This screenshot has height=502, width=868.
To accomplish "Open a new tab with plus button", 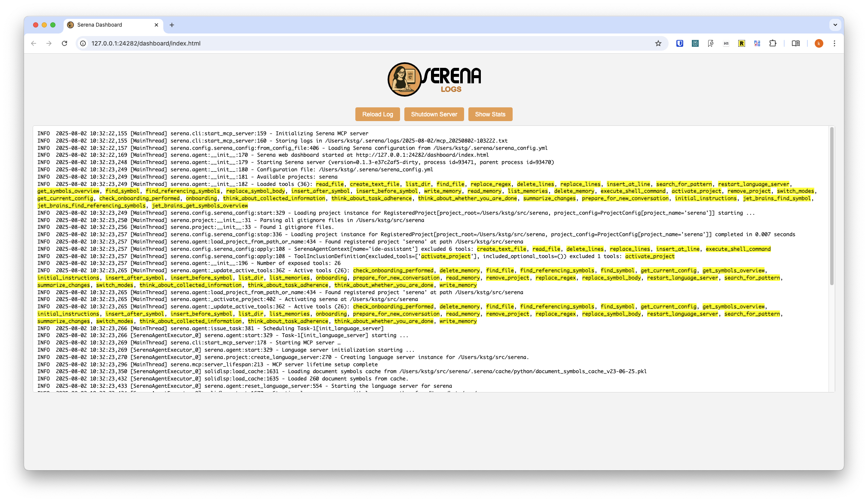I will click(x=172, y=25).
